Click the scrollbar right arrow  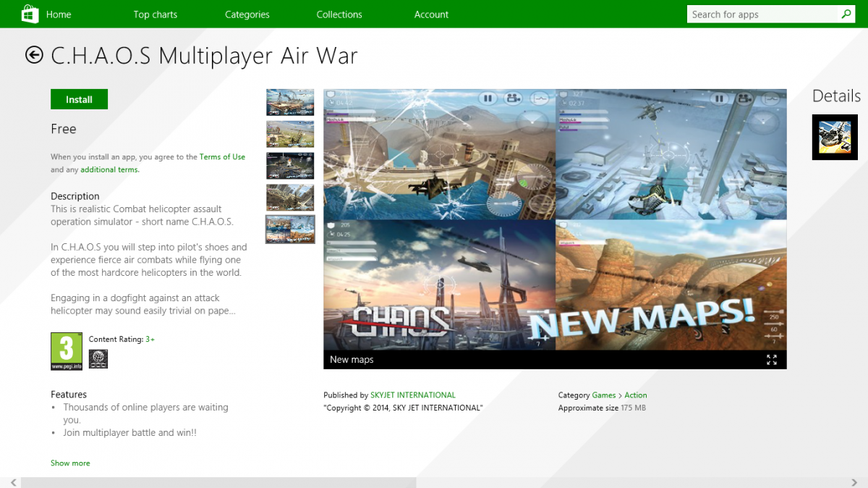pos(856,482)
